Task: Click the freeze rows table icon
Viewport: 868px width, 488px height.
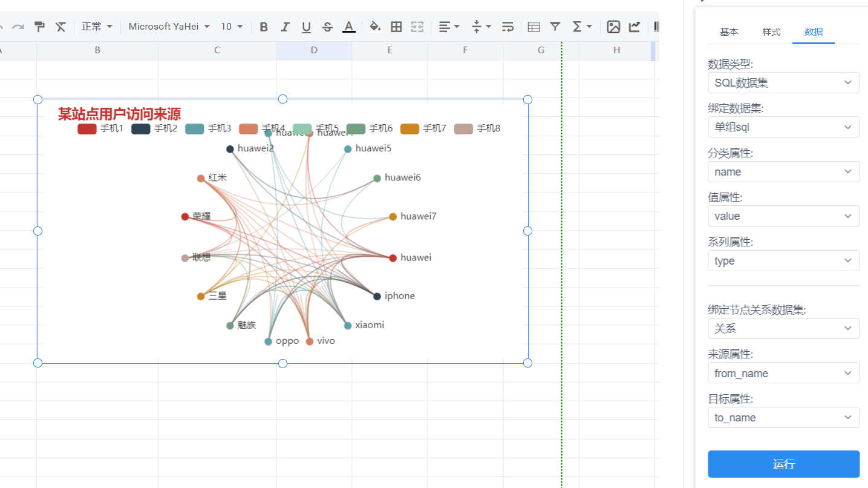Action: (534, 27)
